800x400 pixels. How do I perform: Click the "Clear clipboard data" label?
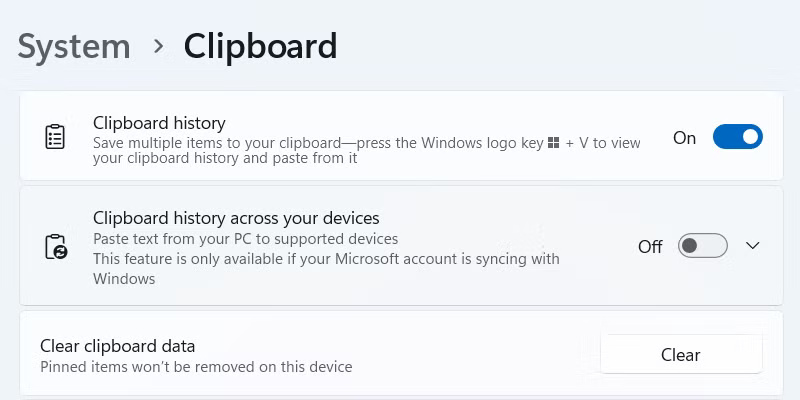coord(117,346)
